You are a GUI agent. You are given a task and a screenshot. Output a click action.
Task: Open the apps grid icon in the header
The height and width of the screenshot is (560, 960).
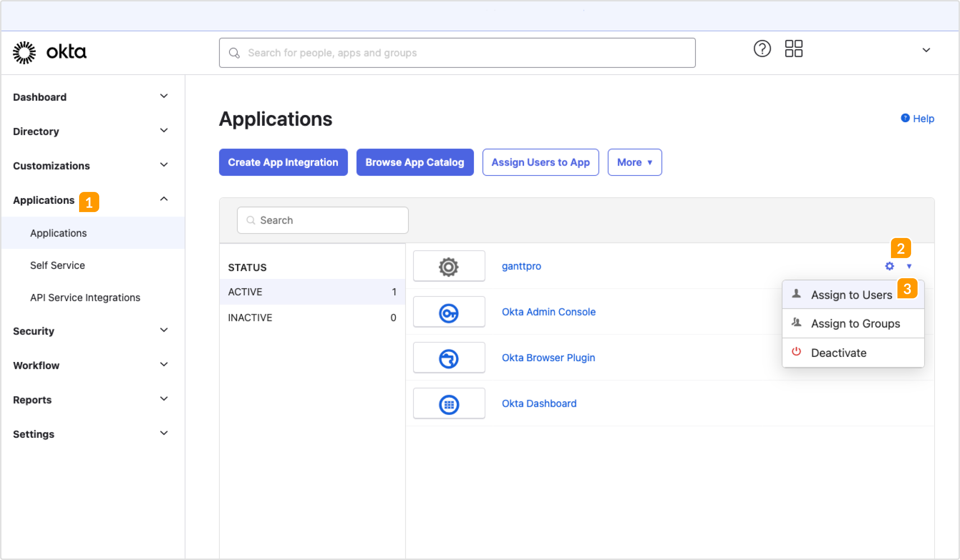pyautogui.click(x=794, y=48)
